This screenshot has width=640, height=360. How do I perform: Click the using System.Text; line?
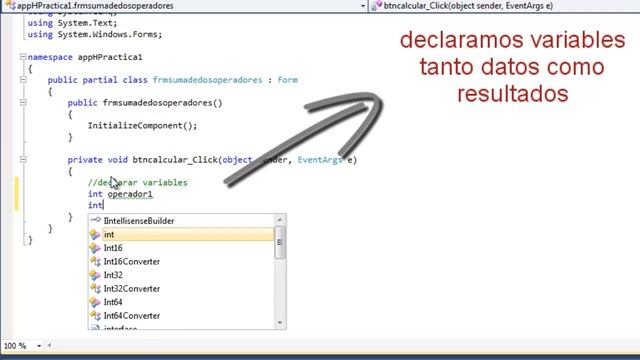click(x=72, y=23)
